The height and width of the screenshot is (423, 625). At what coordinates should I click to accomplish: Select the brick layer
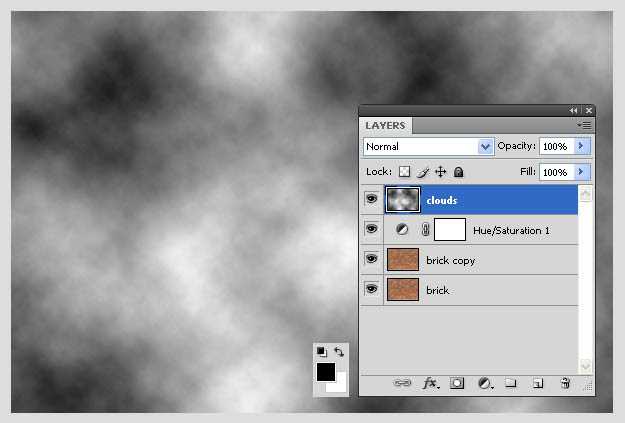(480, 290)
